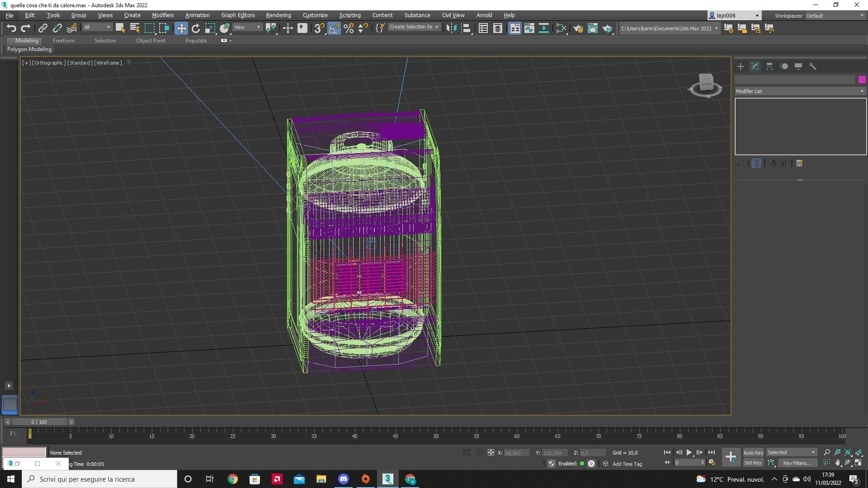
Task: Click the Undo arrow in the main toolbar
Action: click(x=11, y=28)
